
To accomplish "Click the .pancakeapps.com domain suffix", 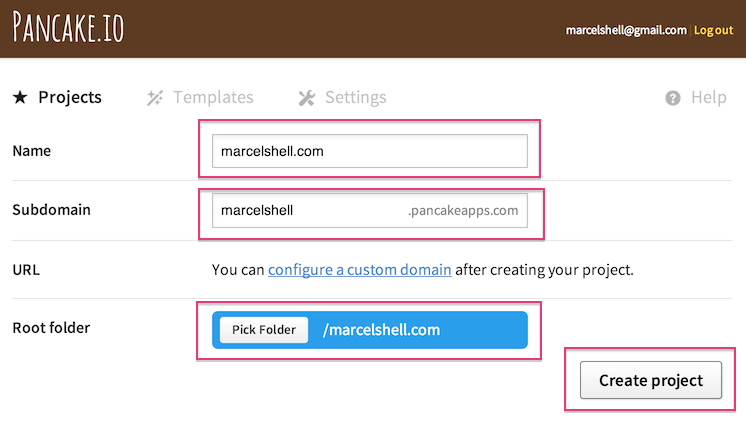I will point(463,210).
